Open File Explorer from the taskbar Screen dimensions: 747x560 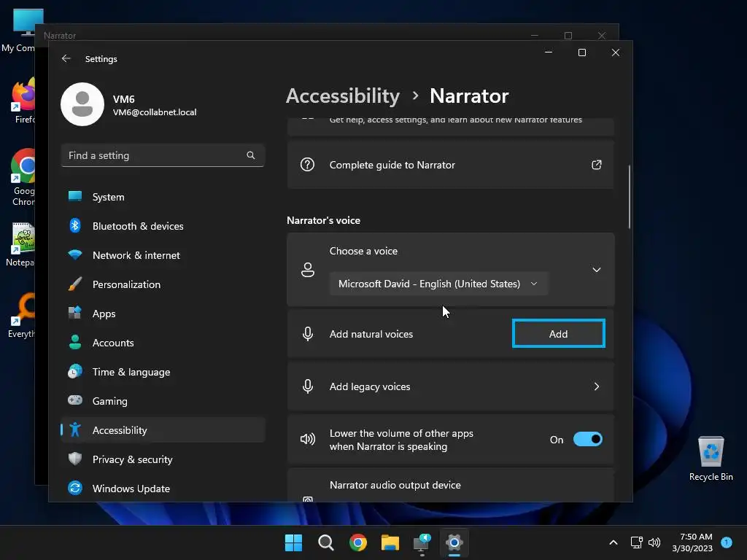(390, 542)
